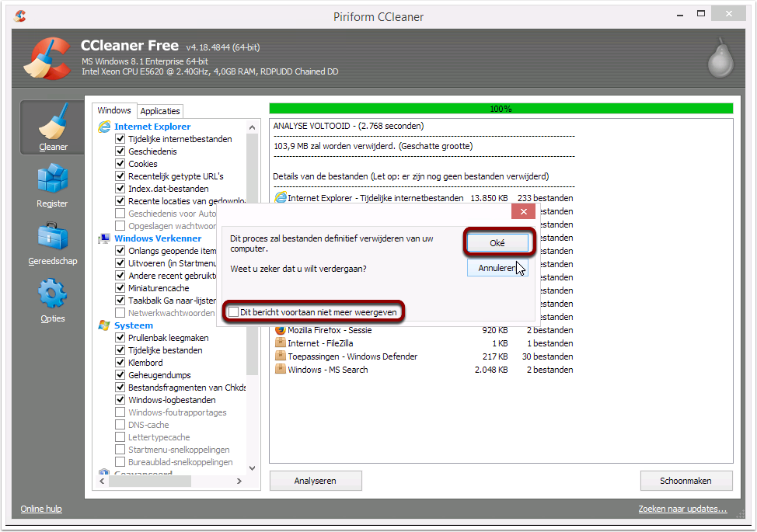
Task: Click the Systeem category Windows icon
Action: [x=104, y=325]
